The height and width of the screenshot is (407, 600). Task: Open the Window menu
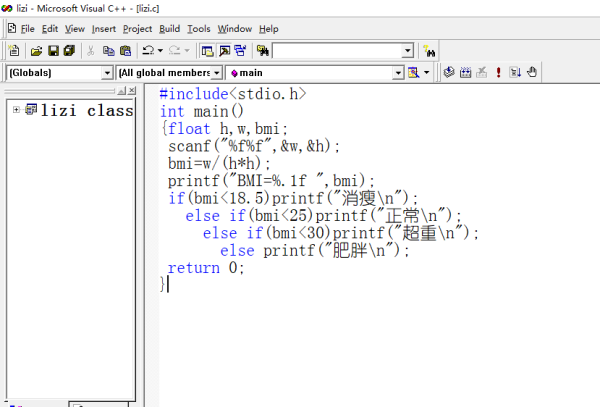click(235, 29)
